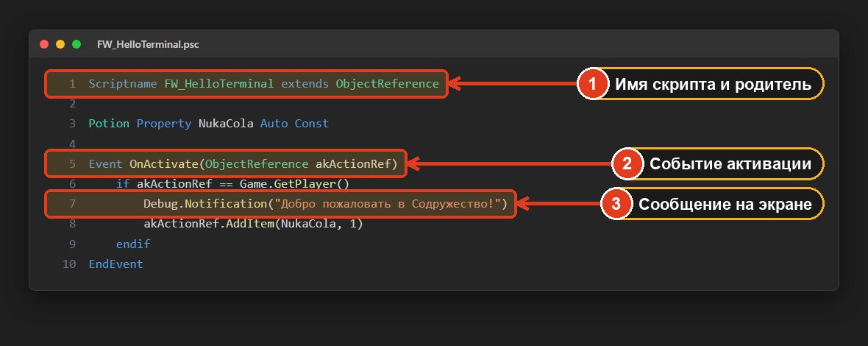Viewport: 868px width, 346px height.
Task: Click the "extends" keyword
Action: pos(305,84)
